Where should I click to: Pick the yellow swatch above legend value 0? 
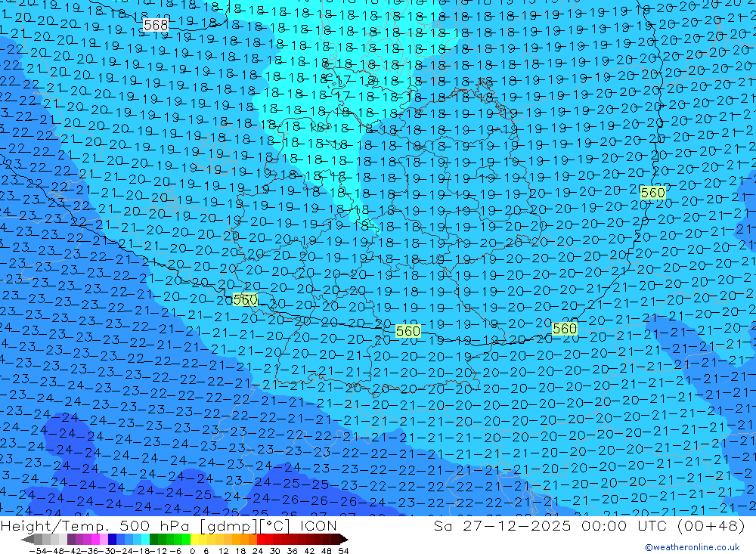pos(195,539)
